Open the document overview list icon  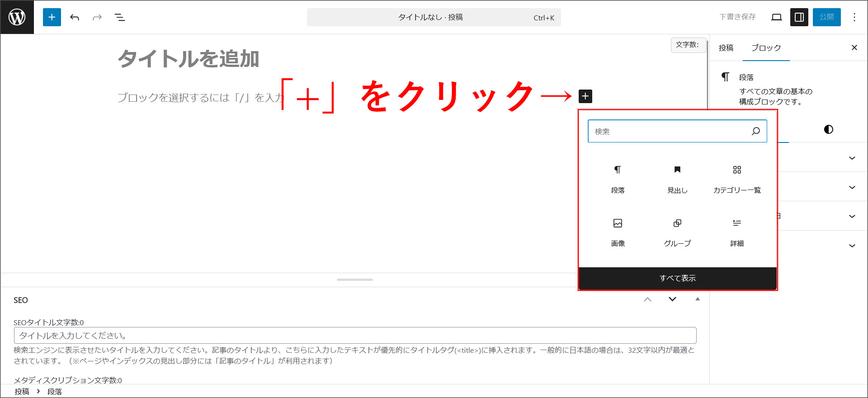[x=120, y=17]
